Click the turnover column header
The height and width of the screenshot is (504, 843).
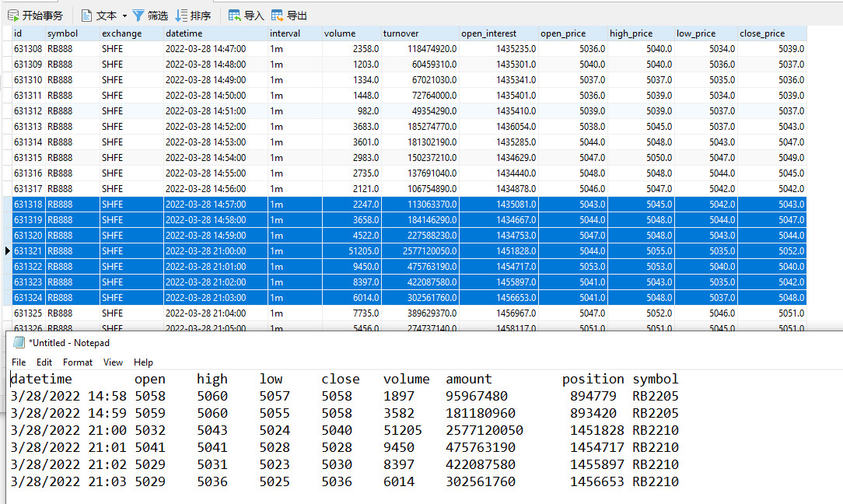(x=420, y=33)
